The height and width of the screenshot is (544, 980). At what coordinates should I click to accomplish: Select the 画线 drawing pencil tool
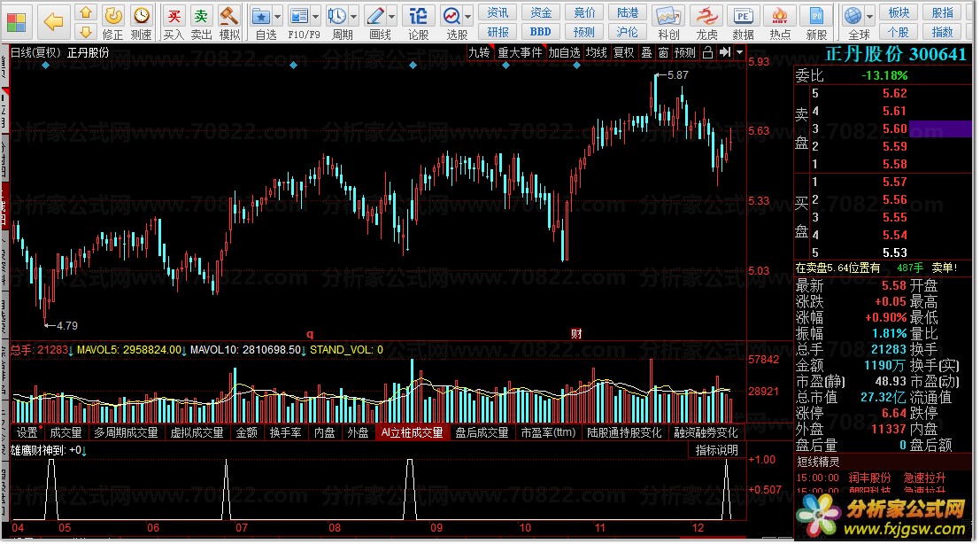[x=375, y=22]
